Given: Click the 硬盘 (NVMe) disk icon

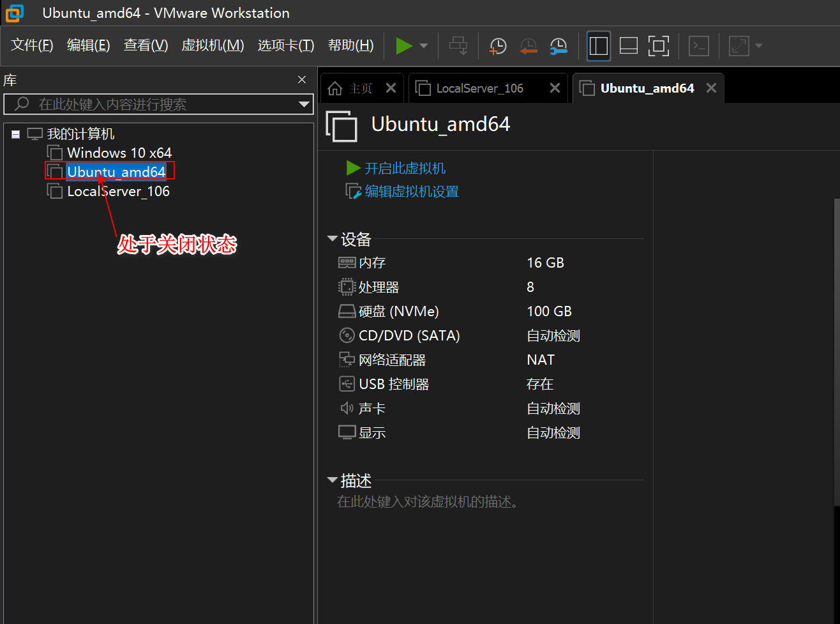Looking at the screenshot, I should pyautogui.click(x=347, y=311).
